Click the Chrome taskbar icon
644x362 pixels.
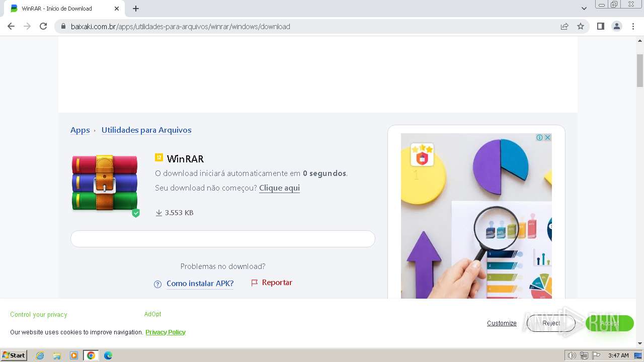coord(91,355)
